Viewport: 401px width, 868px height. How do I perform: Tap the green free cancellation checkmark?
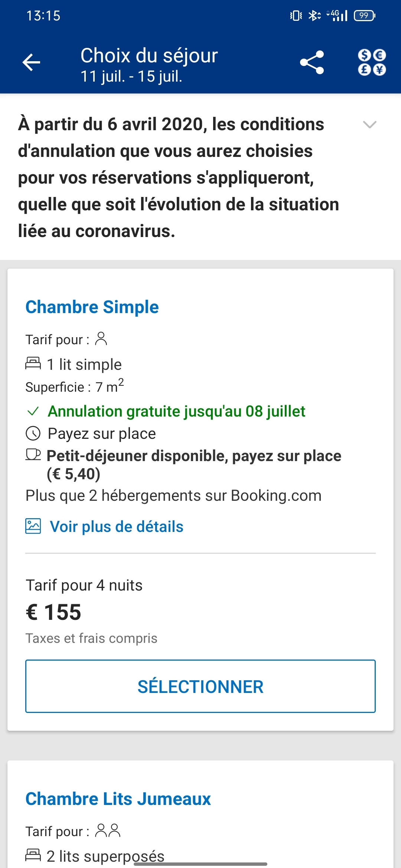click(x=33, y=411)
